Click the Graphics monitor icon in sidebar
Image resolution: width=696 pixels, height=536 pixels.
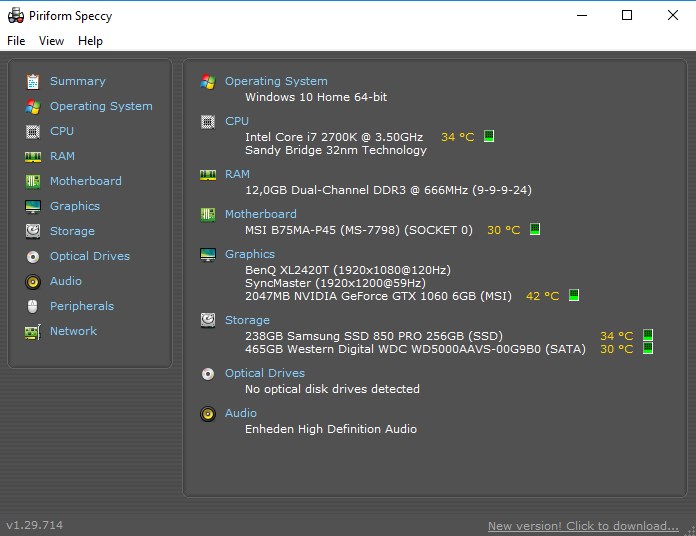[x=33, y=206]
